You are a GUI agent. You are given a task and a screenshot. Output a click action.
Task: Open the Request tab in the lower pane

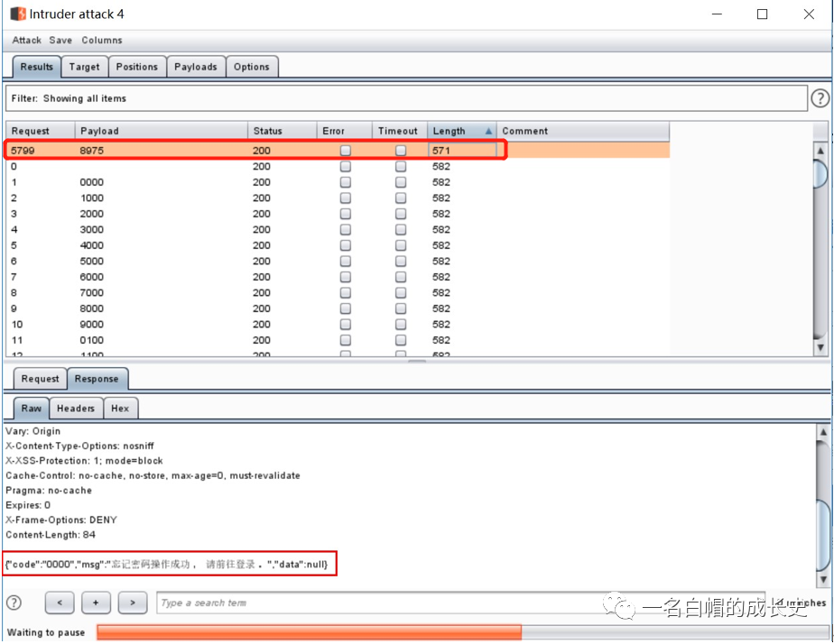[41, 379]
